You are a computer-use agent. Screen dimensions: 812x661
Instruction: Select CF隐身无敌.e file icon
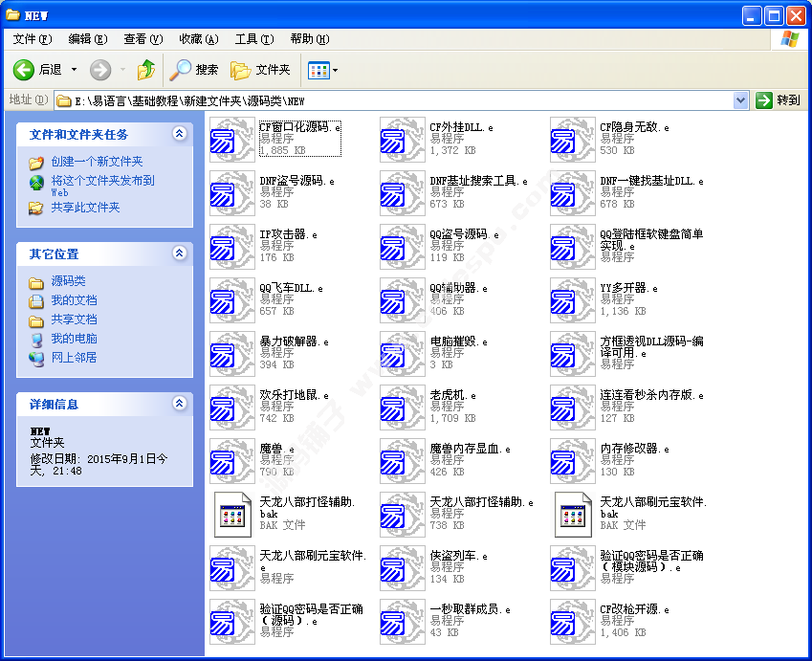point(573,140)
